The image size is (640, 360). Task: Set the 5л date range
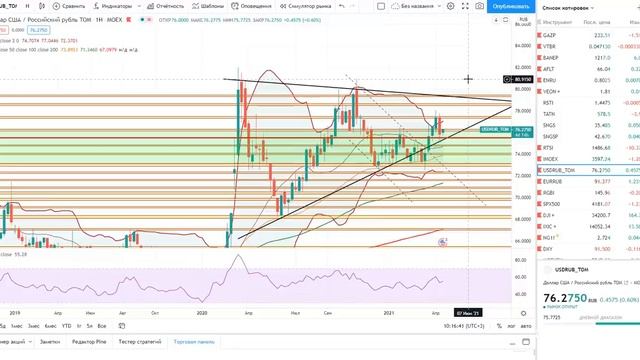(89, 326)
